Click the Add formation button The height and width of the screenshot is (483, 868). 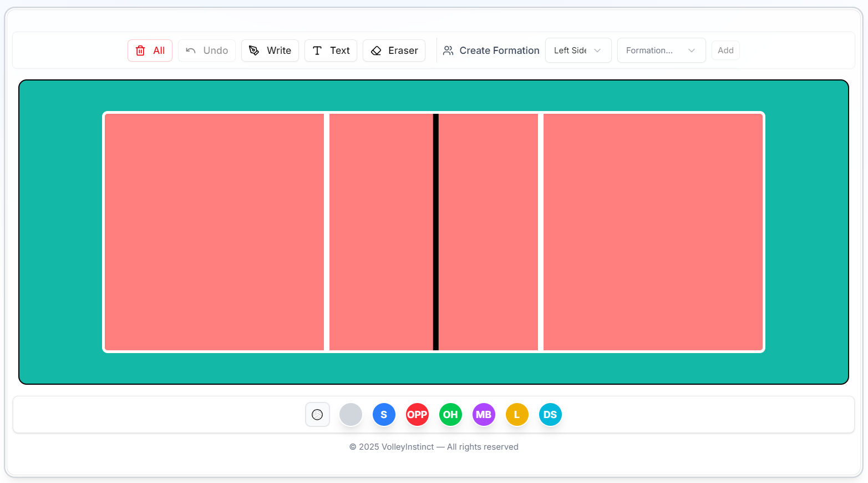[x=725, y=51]
